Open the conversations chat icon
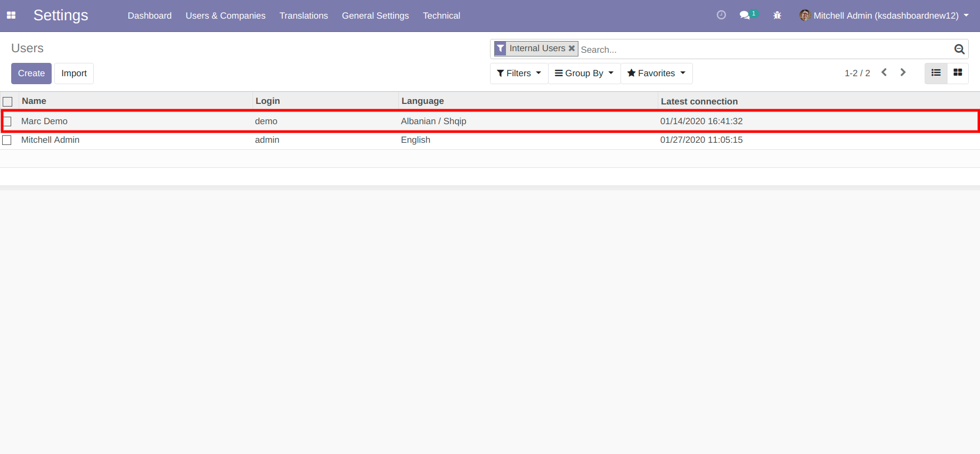 (745, 15)
